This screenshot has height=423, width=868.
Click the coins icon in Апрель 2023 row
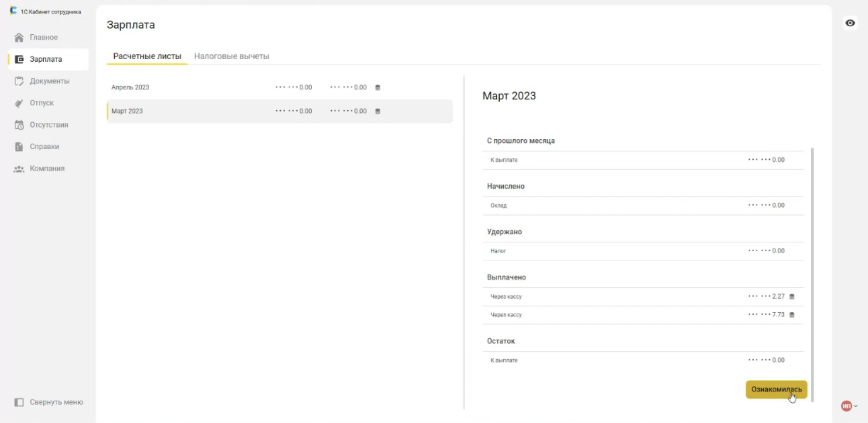[x=378, y=87]
